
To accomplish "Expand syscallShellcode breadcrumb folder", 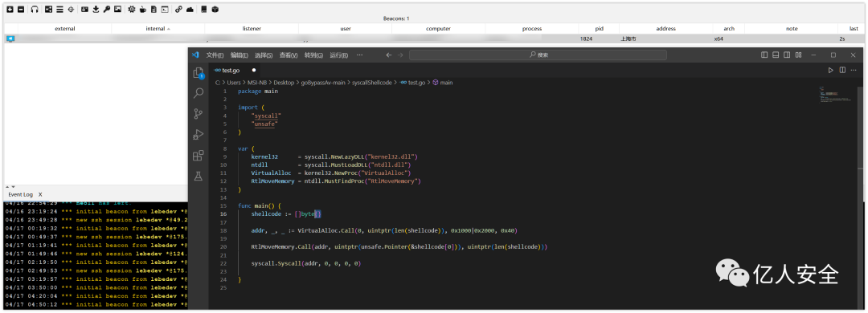I will click(371, 83).
